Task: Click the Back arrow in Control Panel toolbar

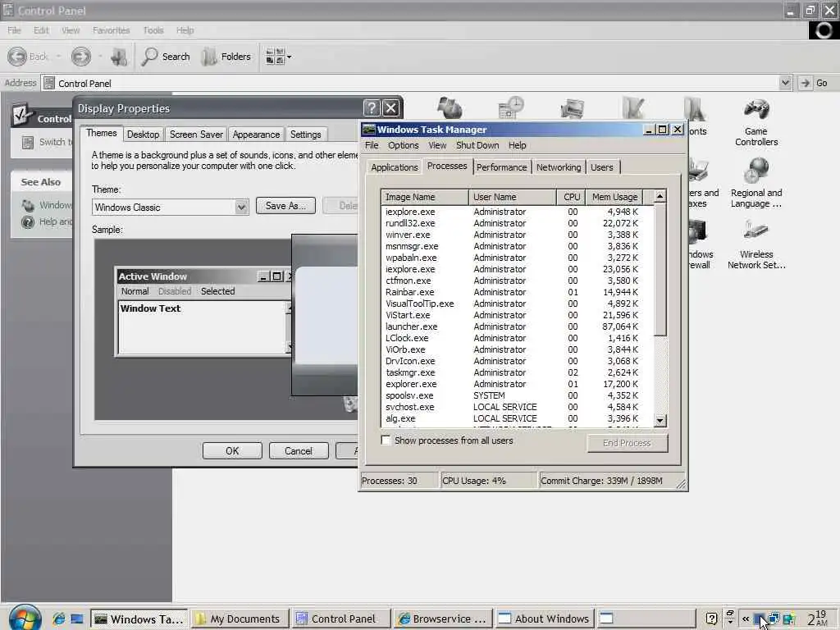Action: (x=17, y=57)
